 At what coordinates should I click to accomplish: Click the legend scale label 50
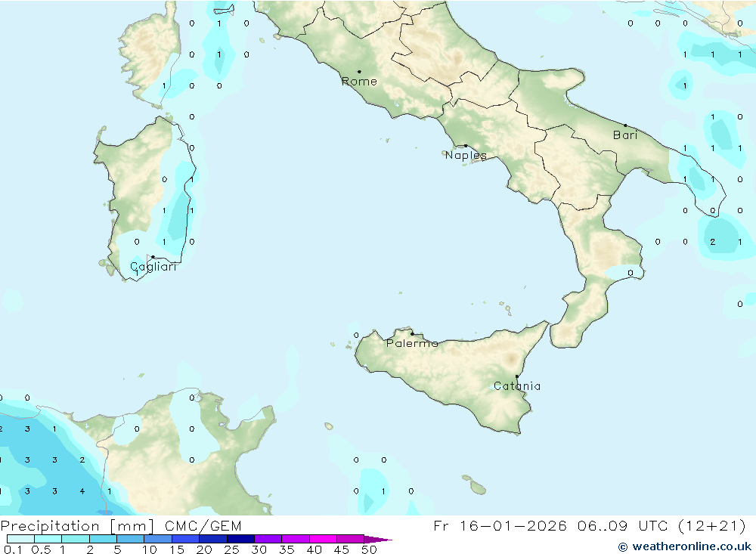369,549
